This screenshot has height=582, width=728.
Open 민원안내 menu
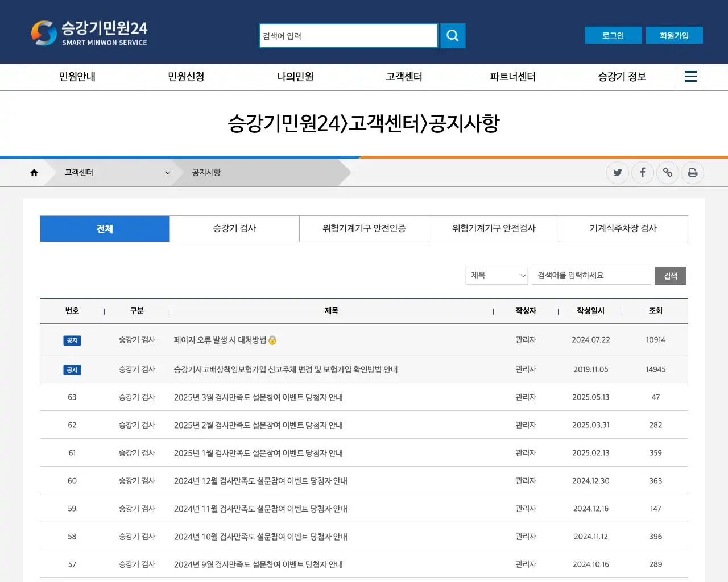point(77,77)
